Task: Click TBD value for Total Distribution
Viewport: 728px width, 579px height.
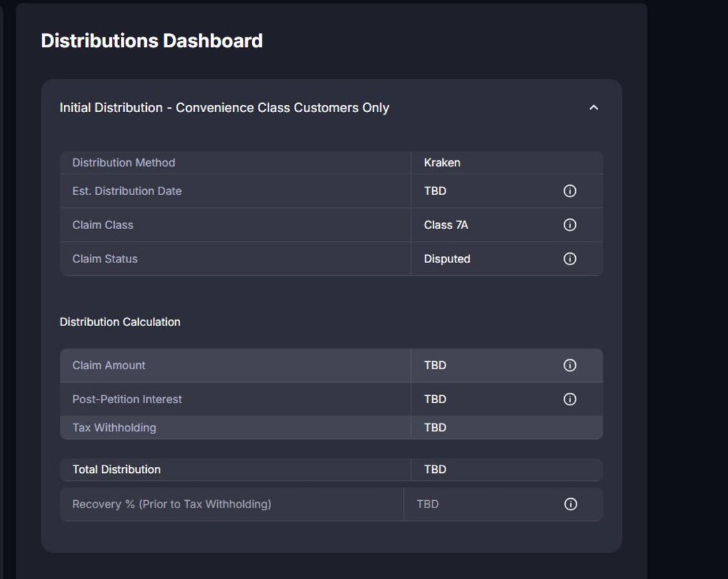Action: (435, 469)
